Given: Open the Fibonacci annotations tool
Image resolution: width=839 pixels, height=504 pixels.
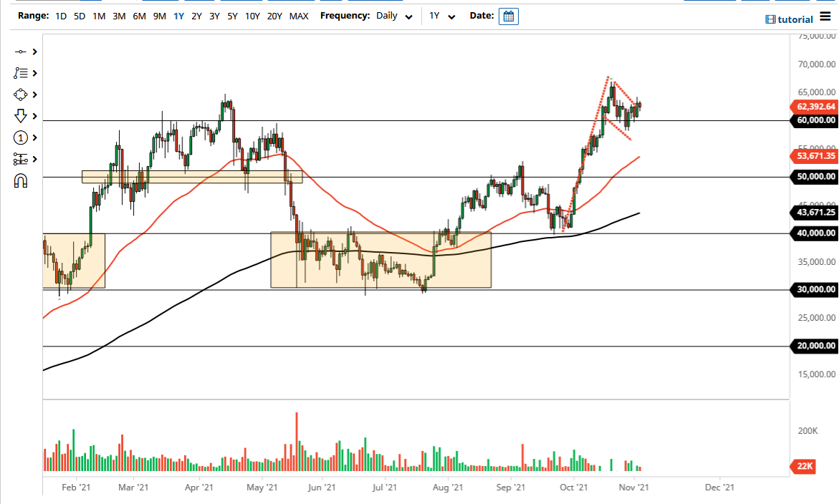Looking at the screenshot, I should [19, 73].
